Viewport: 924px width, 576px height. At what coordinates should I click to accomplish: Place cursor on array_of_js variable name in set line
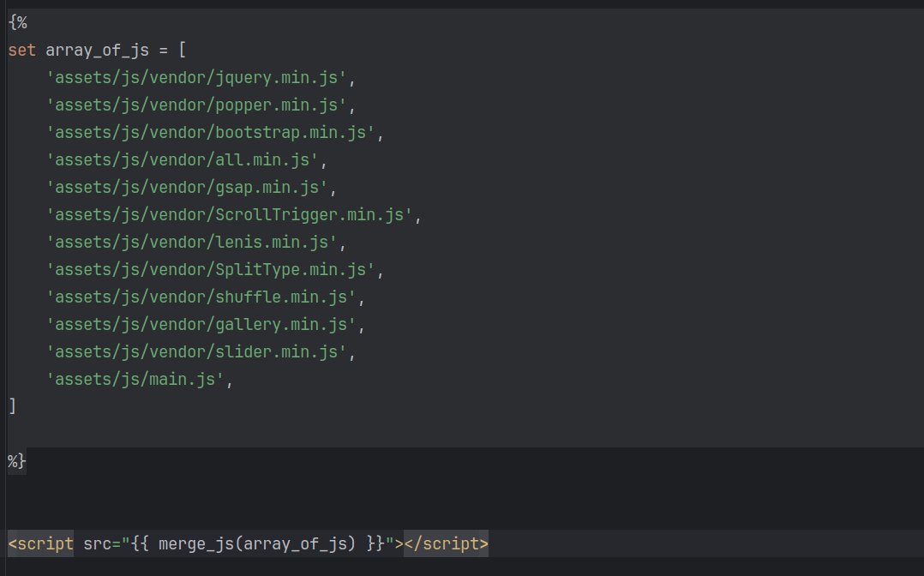click(x=97, y=50)
